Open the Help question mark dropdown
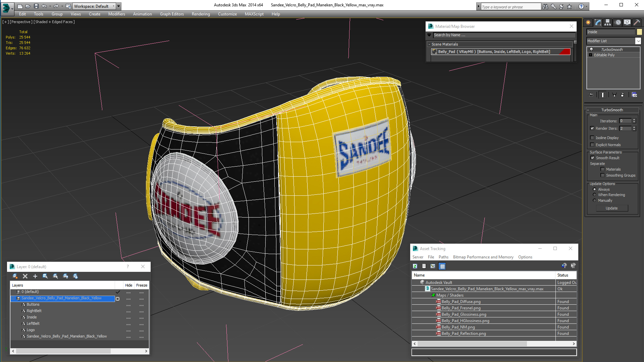The width and height of the screenshot is (644, 362). 586,6
